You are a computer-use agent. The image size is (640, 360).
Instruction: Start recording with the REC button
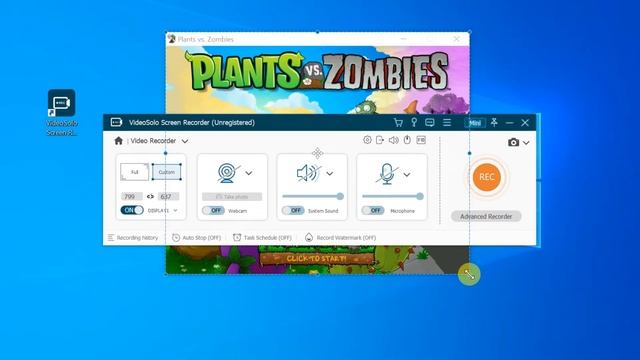click(487, 177)
